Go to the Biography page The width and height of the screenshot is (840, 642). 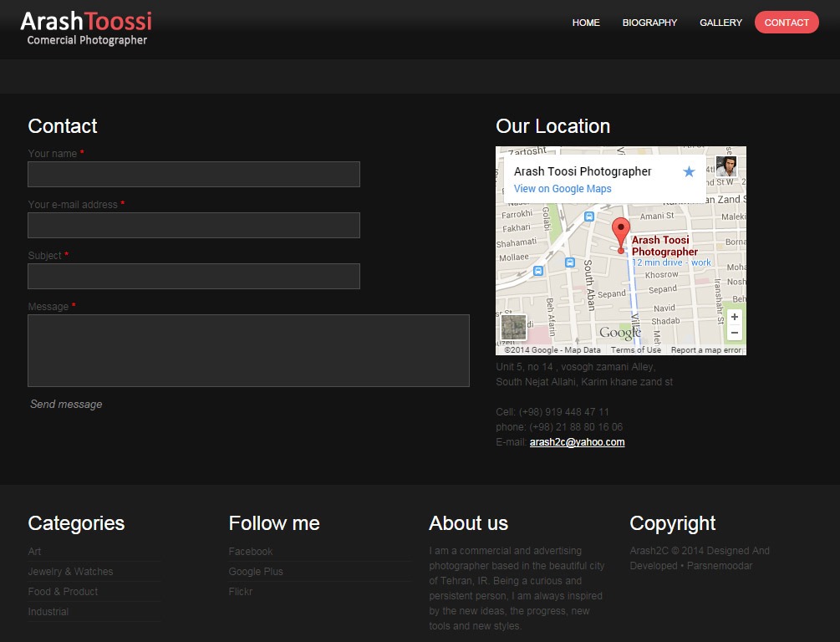coord(649,23)
